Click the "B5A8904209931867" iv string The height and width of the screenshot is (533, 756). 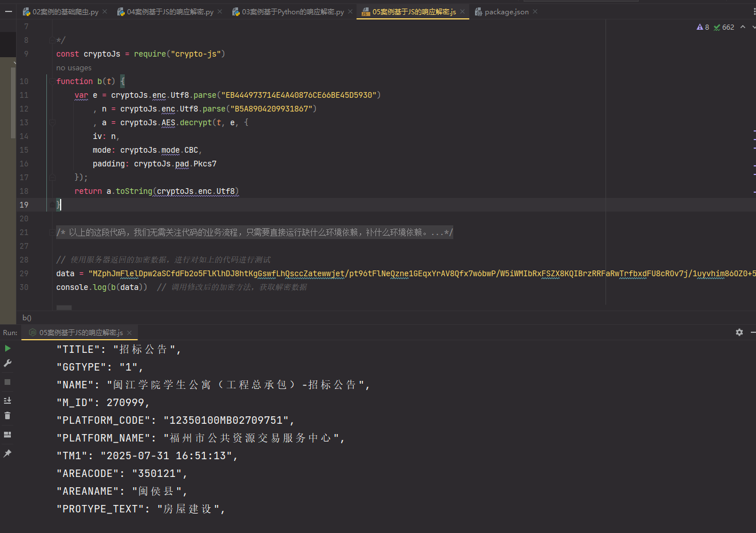tap(271, 109)
